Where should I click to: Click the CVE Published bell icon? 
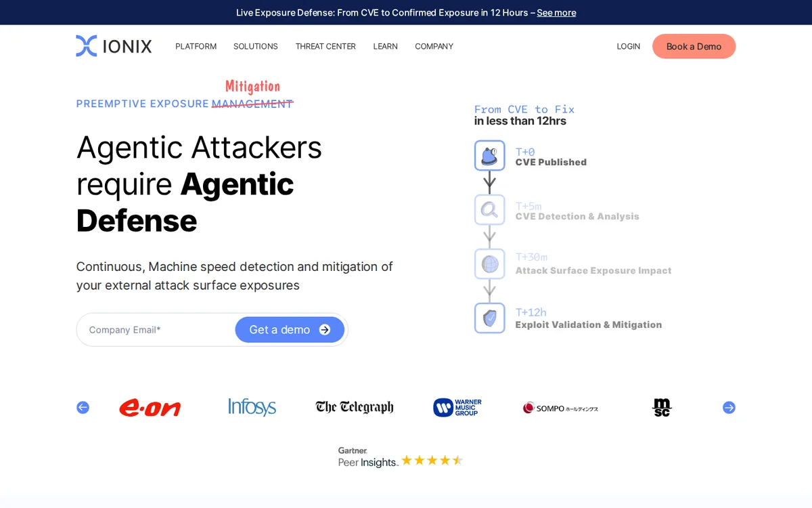coord(489,156)
